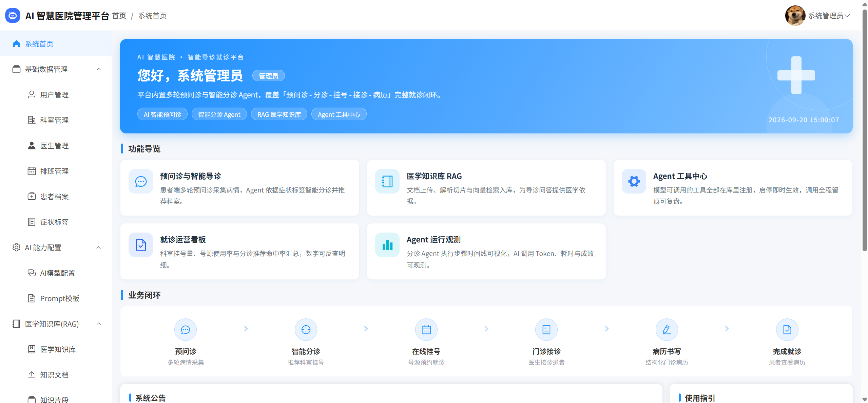Image resolution: width=868 pixels, height=403 pixels.
Task: Click the 预问诊 step circle icon
Action: (186, 329)
